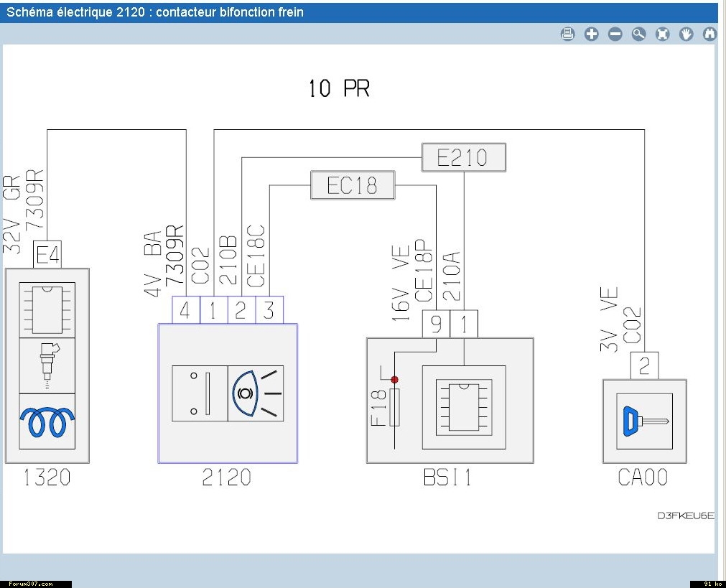This screenshot has height=588, width=726.
Task: Click the F18 fuse symbol in BSI1
Action: (x=394, y=407)
